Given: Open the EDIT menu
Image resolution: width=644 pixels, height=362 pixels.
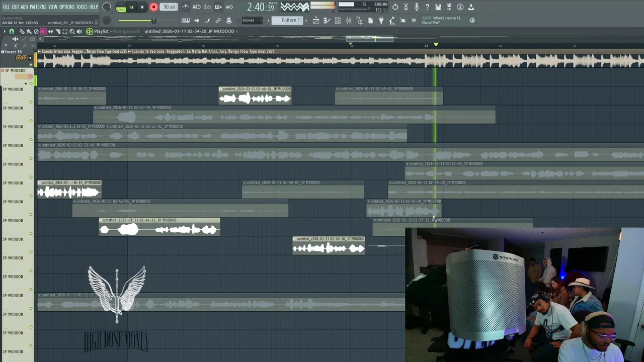Looking at the screenshot, I should pyautogui.click(x=15, y=7).
